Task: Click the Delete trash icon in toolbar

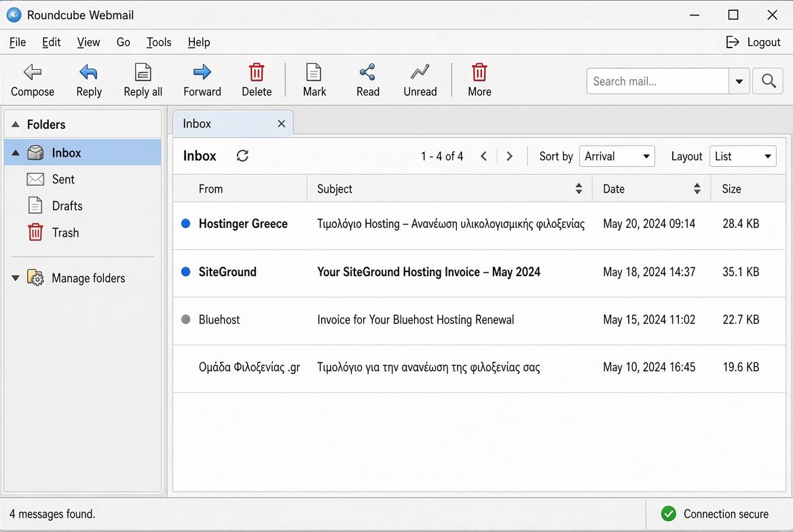Action: tap(257, 73)
